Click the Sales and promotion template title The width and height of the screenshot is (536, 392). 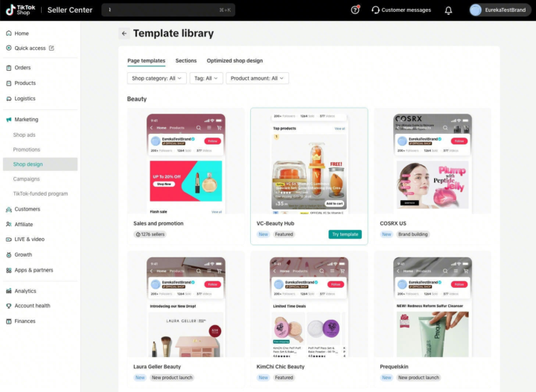pos(159,223)
